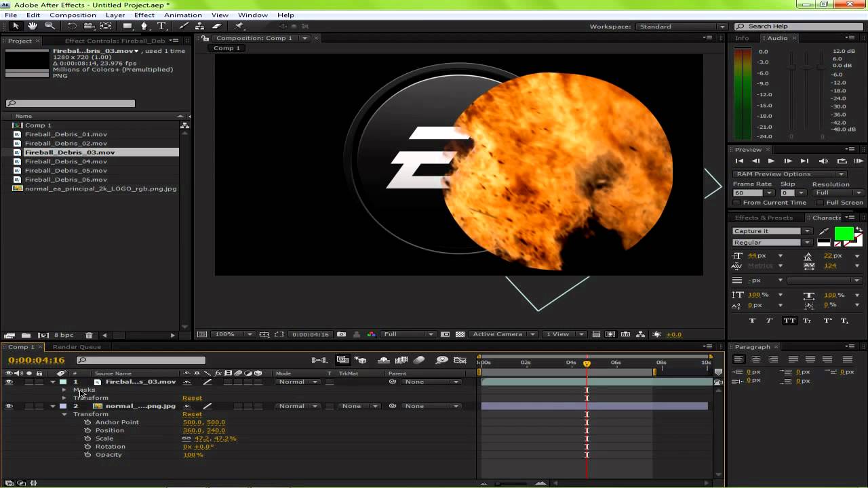Open the Layer menu

pyautogui.click(x=115, y=15)
